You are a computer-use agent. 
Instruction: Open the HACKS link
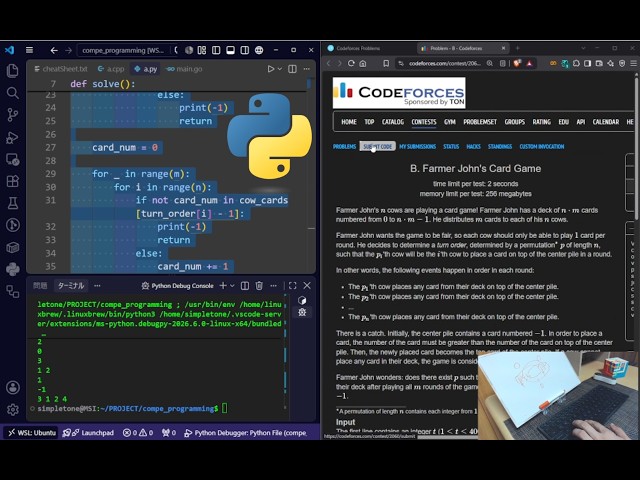click(473, 147)
